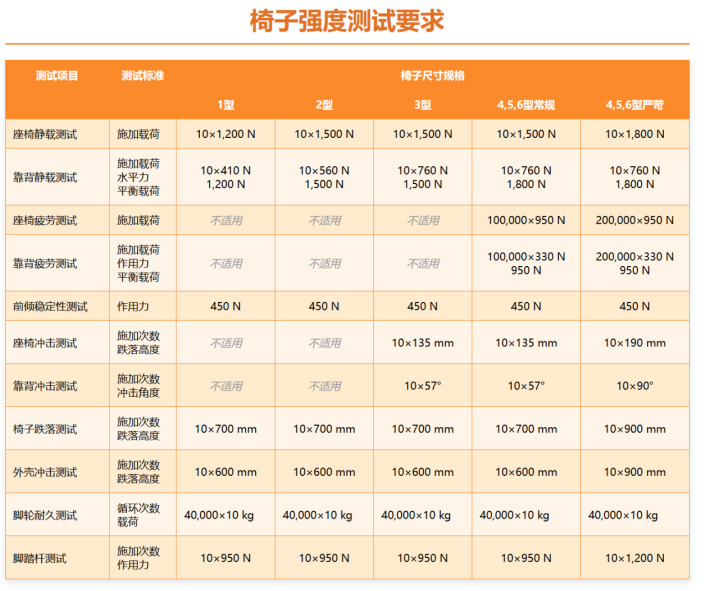Click 不适用 in 座椅疲劳测试 row under 1型

coord(226,221)
